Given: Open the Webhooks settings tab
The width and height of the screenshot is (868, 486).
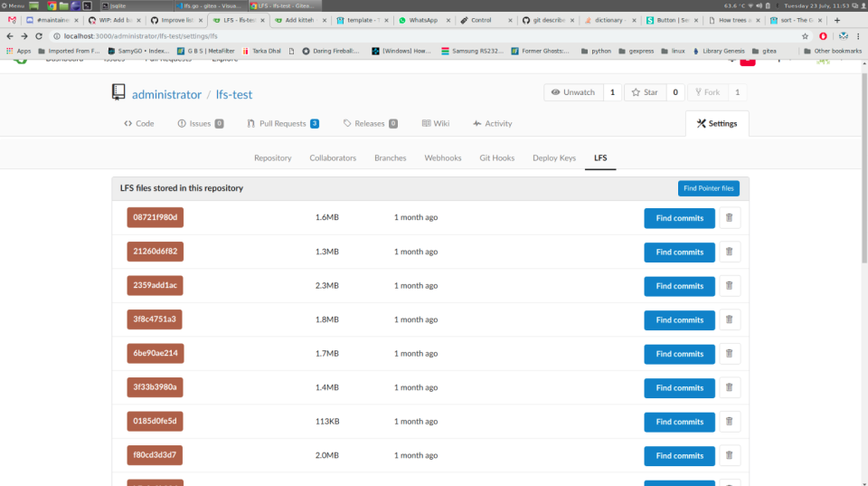Looking at the screenshot, I should point(442,157).
